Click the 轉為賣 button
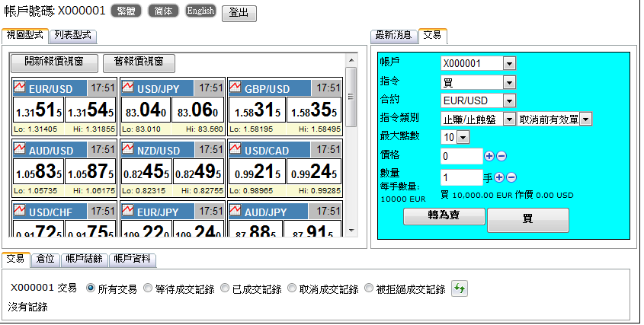 pyautogui.click(x=444, y=217)
